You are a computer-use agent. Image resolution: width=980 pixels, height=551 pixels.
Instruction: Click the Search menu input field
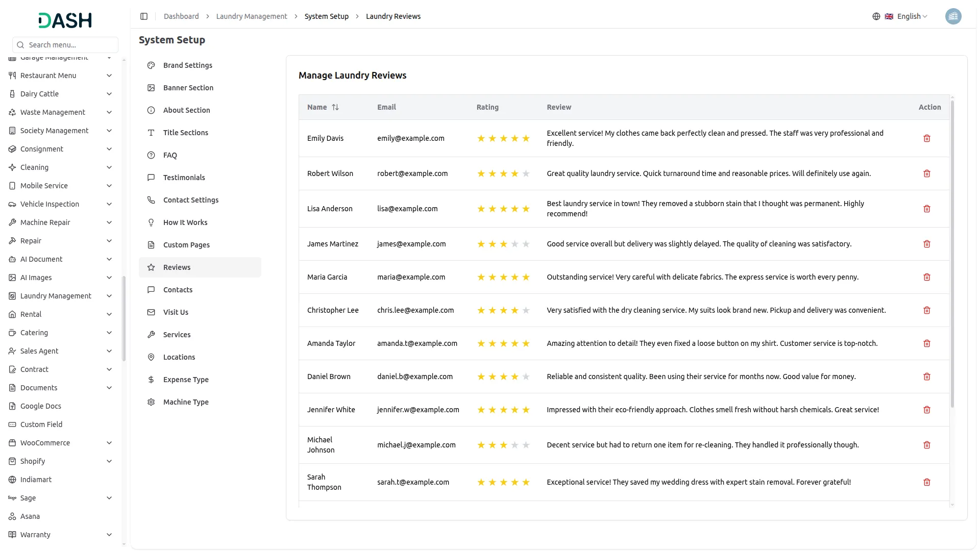point(65,45)
